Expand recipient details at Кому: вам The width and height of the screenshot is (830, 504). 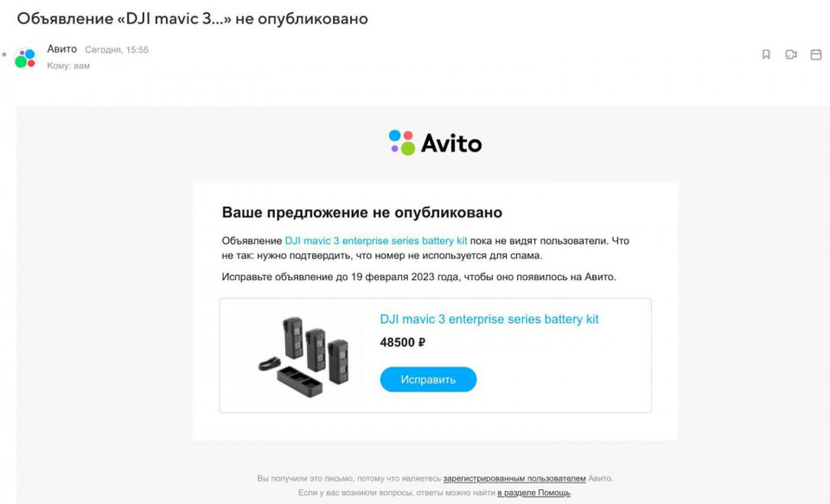click(68, 66)
